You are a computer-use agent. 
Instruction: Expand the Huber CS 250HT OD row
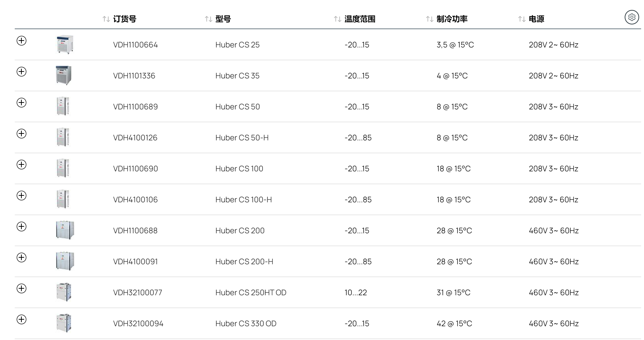[x=22, y=288]
